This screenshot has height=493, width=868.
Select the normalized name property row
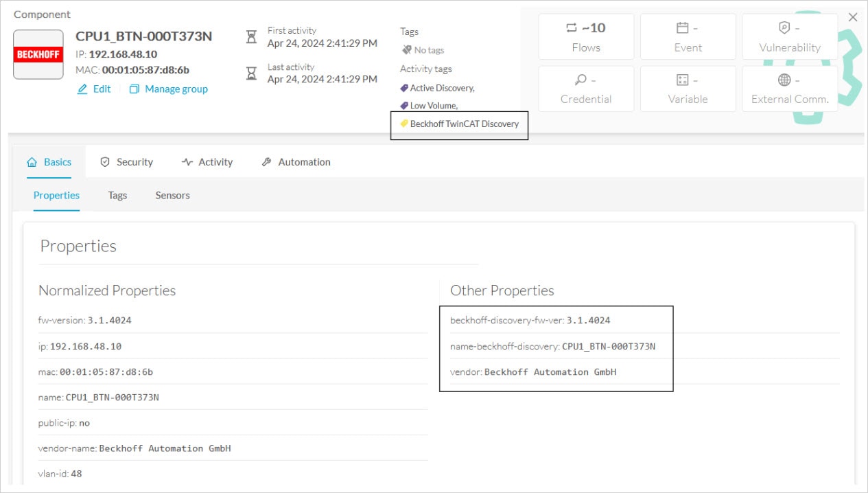pyautogui.click(x=233, y=397)
